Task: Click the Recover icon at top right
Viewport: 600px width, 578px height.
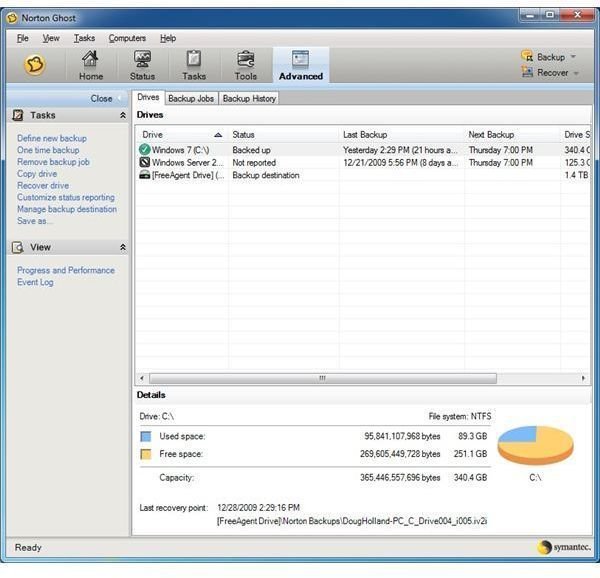Action: pos(527,72)
